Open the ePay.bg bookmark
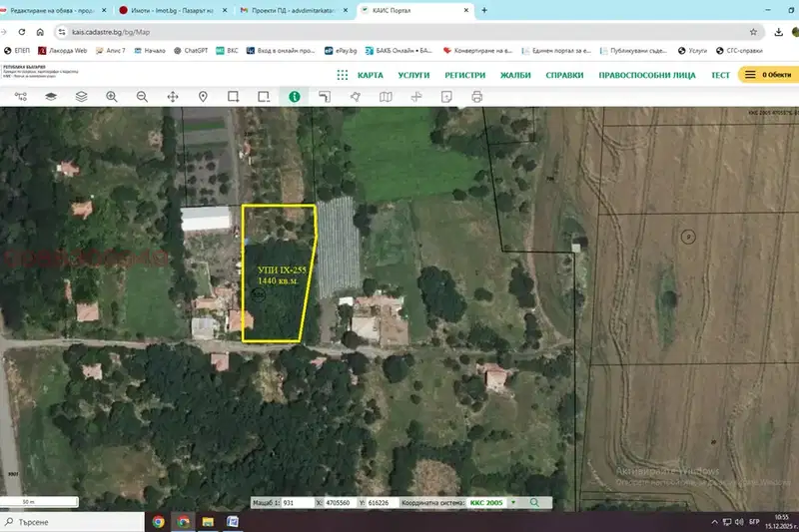This screenshot has width=799, height=532. tap(341, 50)
